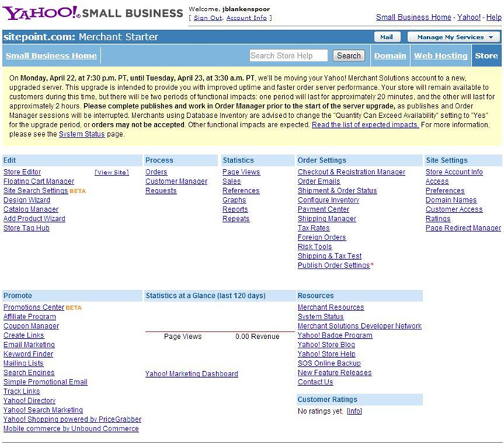This screenshot has width=504, height=448.
Task: Open Site Search Settings
Action: (36, 190)
